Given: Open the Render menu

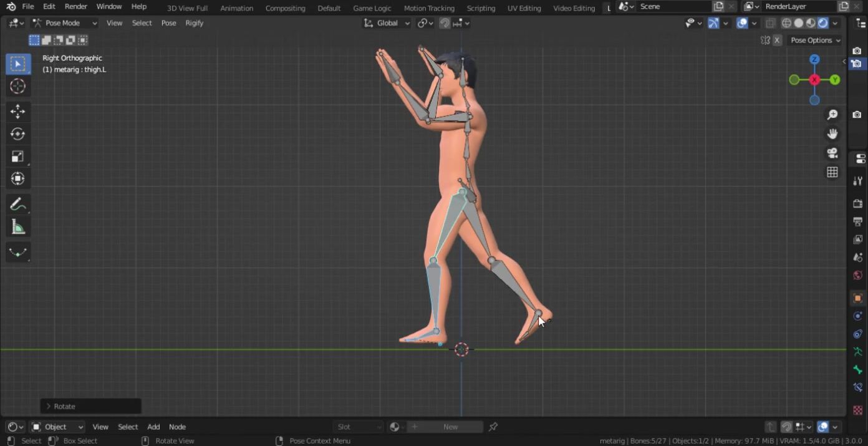Looking at the screenshot, I should (76, 7).
